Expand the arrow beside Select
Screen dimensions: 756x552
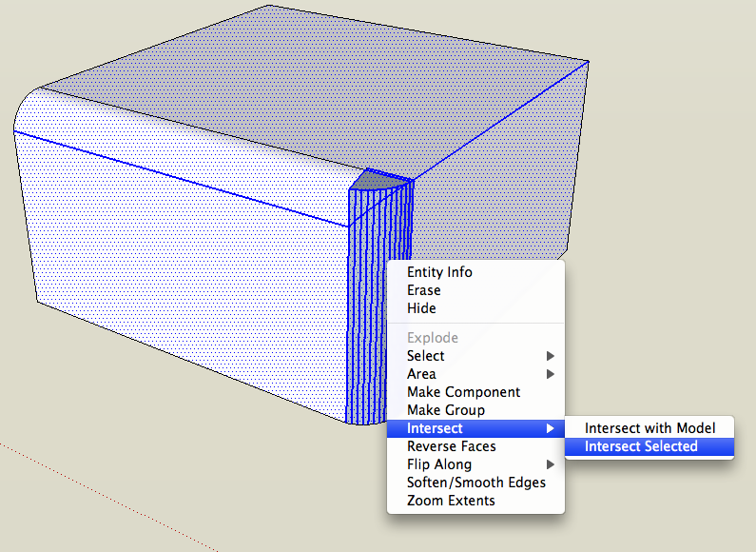551,356
